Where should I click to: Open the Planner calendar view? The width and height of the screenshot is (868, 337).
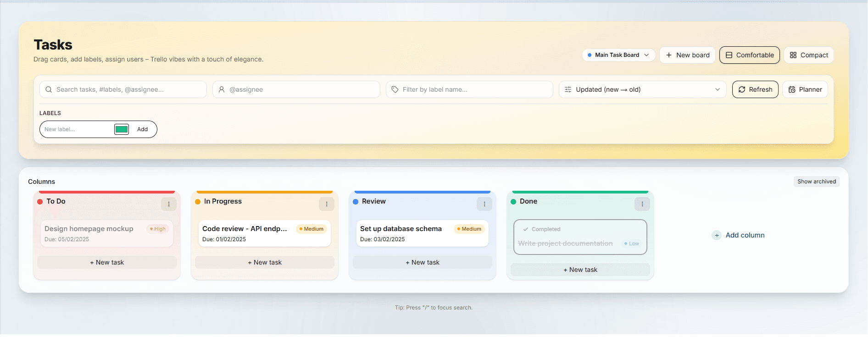805,89
